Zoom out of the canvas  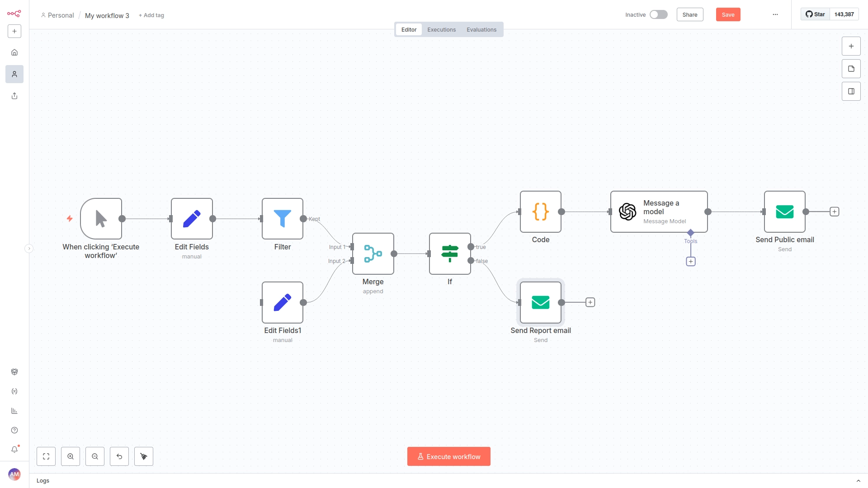click(95, 456)
